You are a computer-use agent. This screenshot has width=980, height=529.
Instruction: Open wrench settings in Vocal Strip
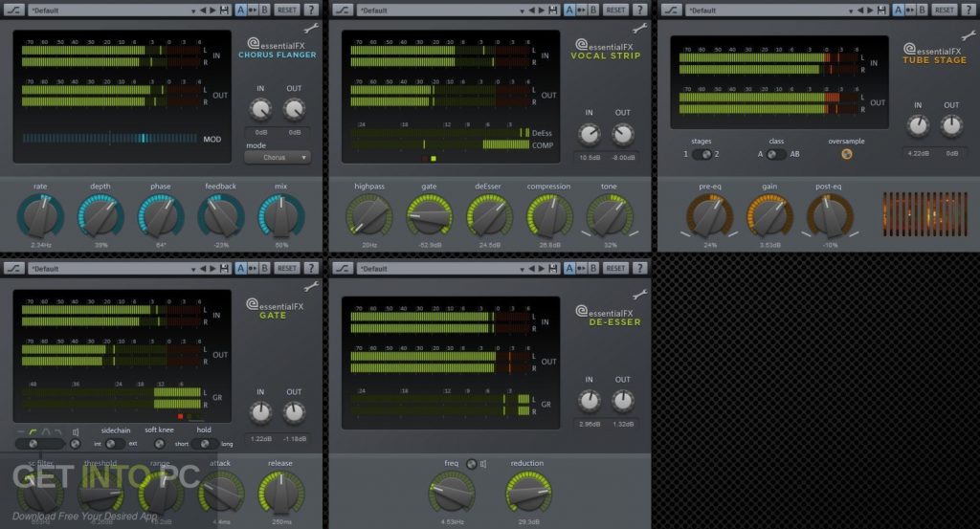coord(639,28)
